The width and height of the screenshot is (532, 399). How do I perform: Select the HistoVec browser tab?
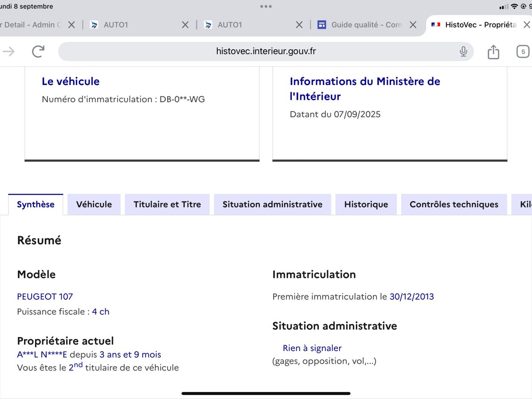[479, 25]
